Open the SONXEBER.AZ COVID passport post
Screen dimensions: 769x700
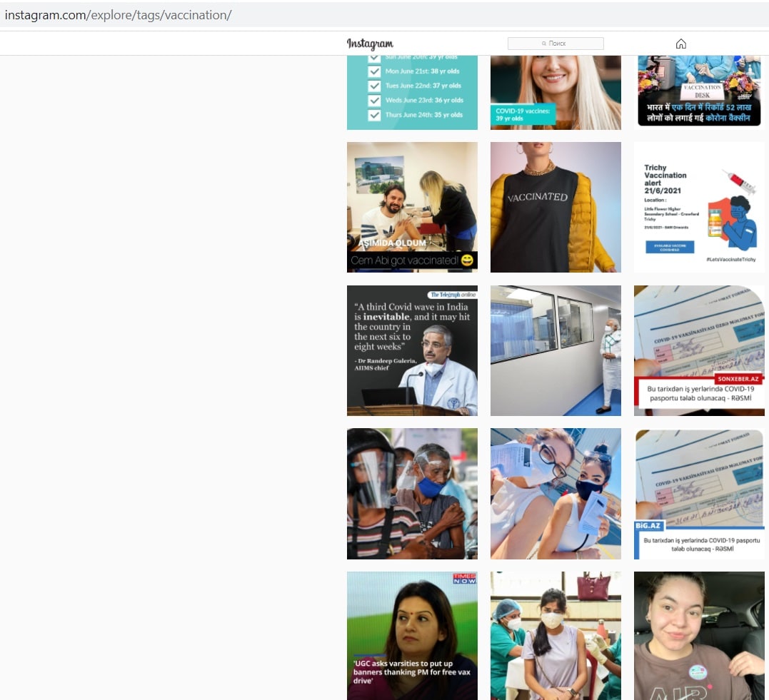[x=699, y=350]
